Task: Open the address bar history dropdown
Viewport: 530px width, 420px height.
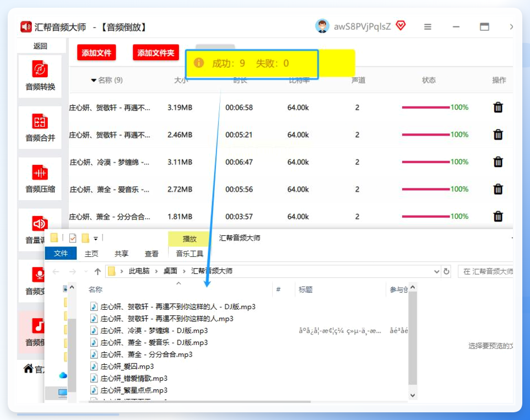Action: tap(436, 271)
